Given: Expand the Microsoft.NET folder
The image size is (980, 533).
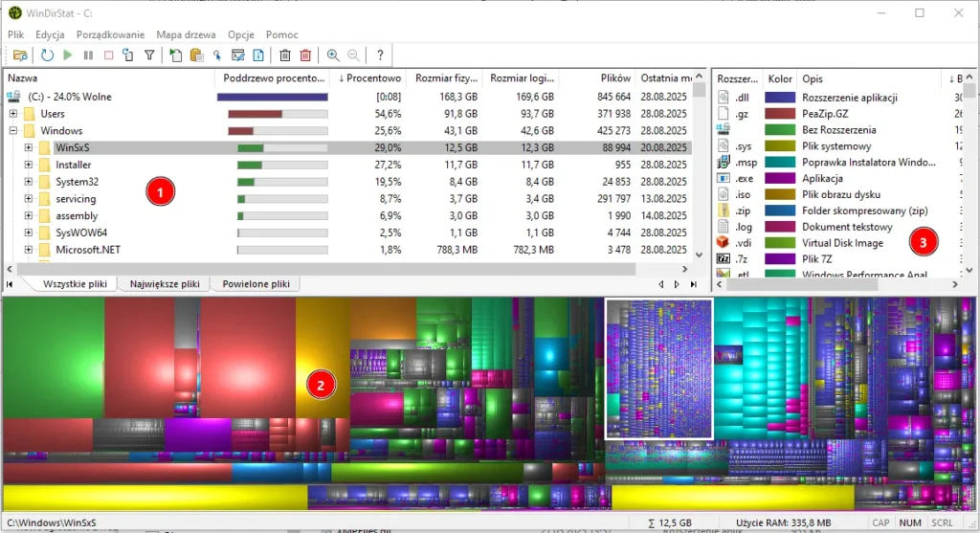Looking at the screenshot, I should pyautogui.click(x=28, y=250).
